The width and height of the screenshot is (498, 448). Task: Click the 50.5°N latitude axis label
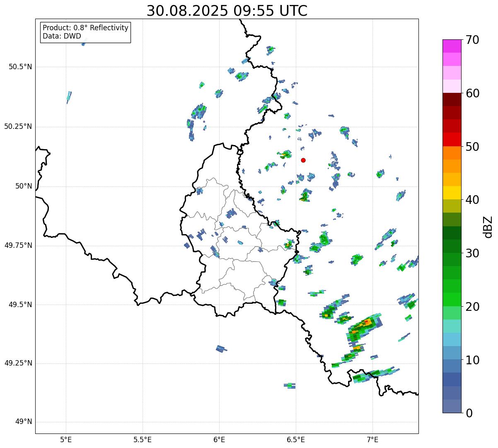click(20, 67)
